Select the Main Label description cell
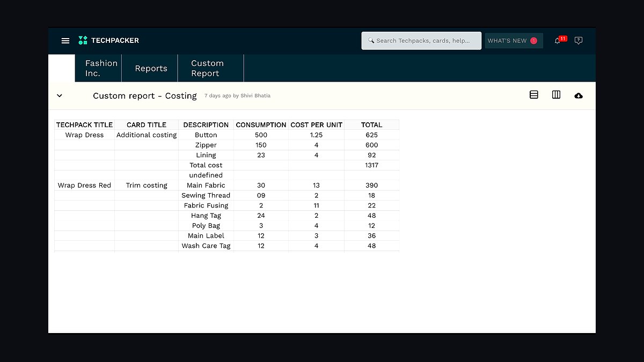The width and height of the screenshot is (644, 362). (x=206, y=236)
